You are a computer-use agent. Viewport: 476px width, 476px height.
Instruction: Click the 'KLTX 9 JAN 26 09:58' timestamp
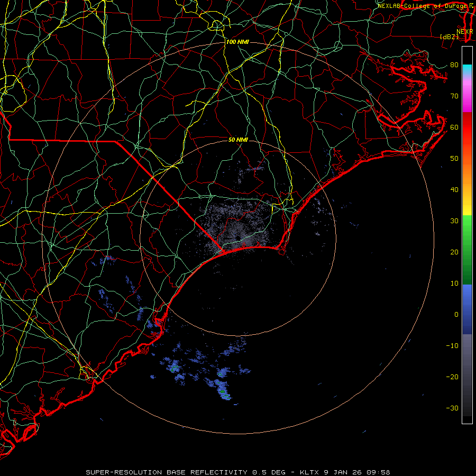345,472
